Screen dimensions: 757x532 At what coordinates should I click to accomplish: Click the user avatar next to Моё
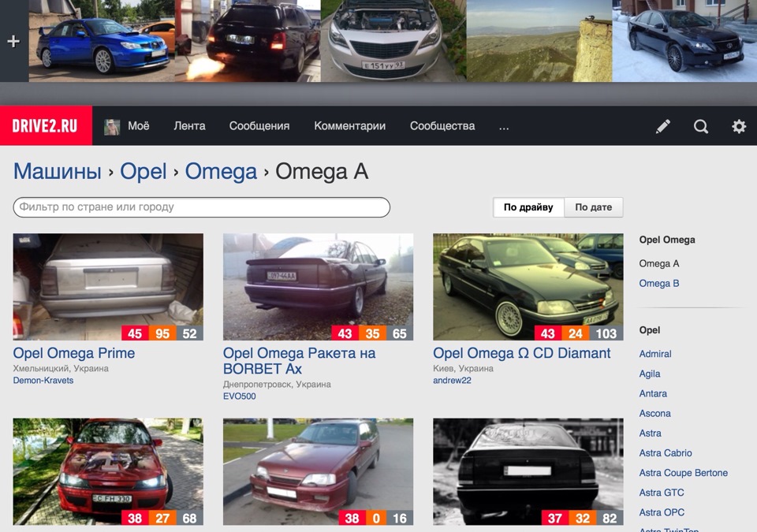tap(112, 127)
